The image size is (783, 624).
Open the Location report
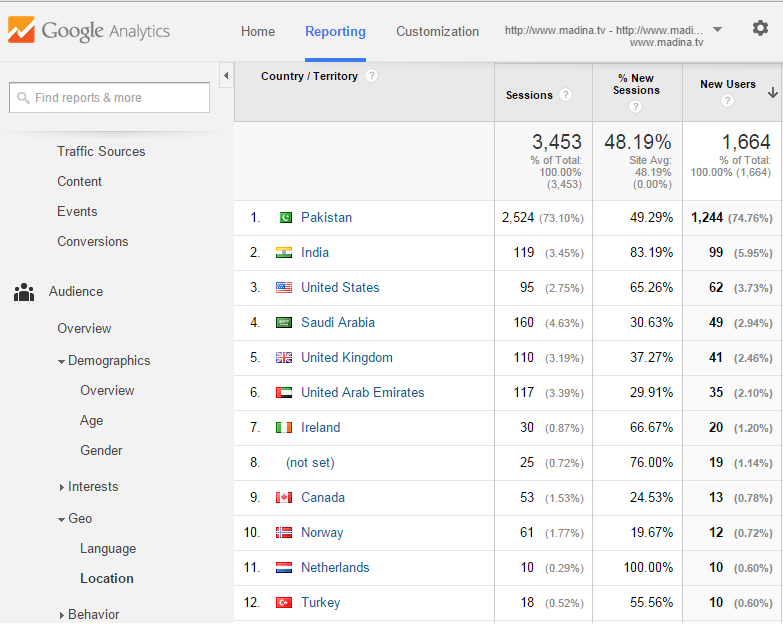[x=107, y=578]
